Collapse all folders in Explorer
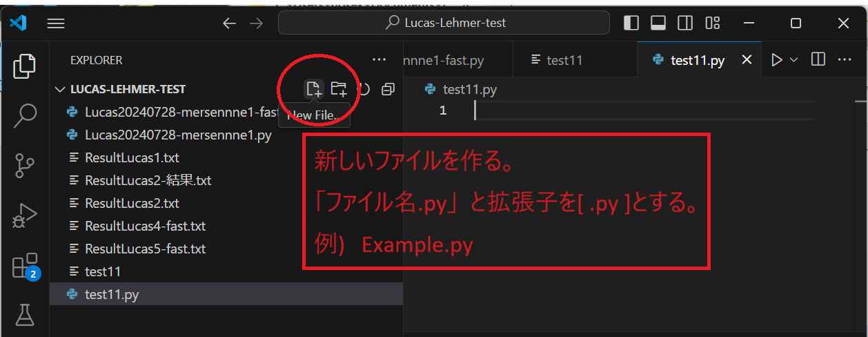868x337 pixels. coord(388,89)
